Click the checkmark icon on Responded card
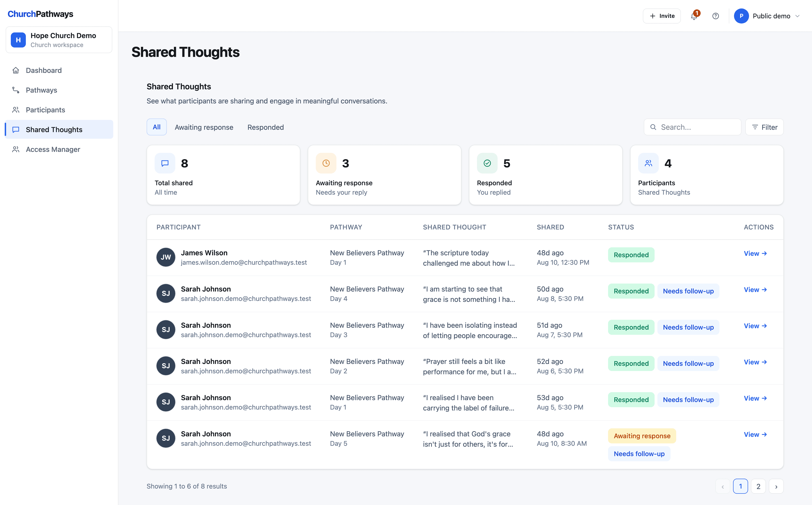 tap(487, 163)
